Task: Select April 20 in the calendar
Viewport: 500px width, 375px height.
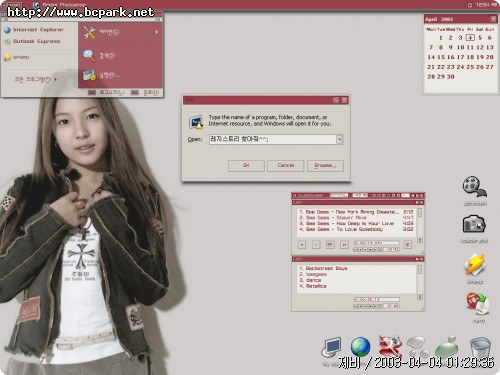Action: click(x=489, y=57)
